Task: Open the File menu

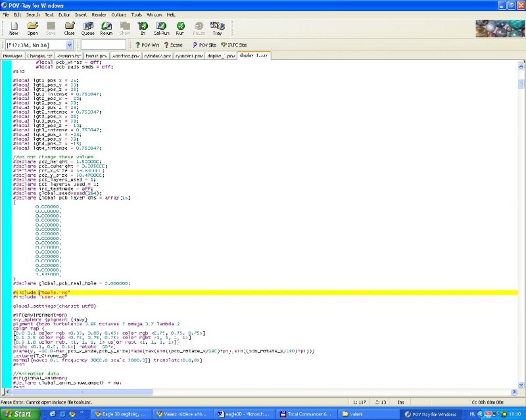Action: (x=6, y=14)
